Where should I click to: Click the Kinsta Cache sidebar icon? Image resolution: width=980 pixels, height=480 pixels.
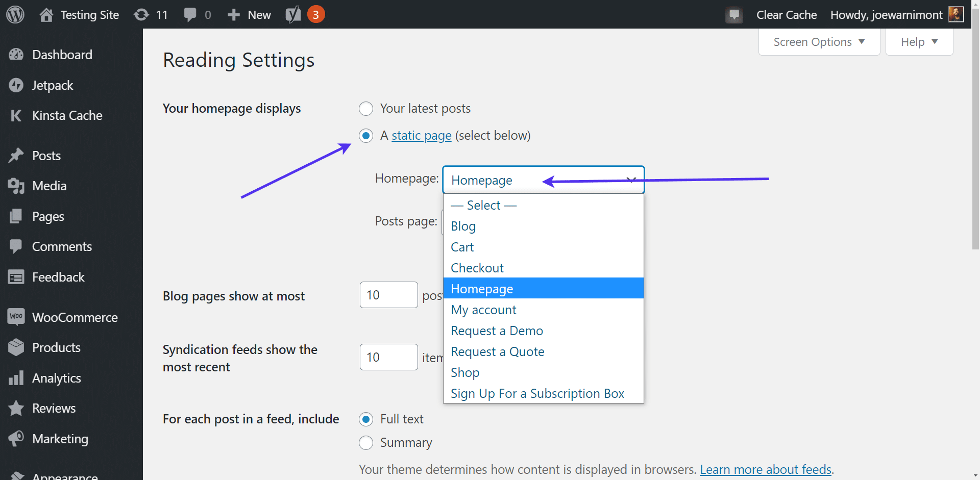click(x=16, y=116)
